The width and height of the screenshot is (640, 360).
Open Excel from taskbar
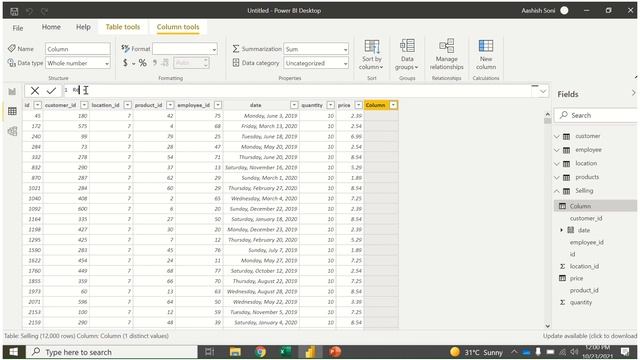coord(285,352)
